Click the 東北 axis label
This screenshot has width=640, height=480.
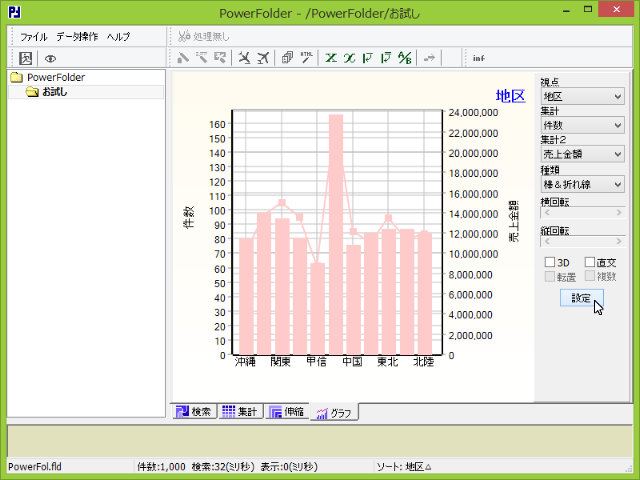(x=388, y=362)
